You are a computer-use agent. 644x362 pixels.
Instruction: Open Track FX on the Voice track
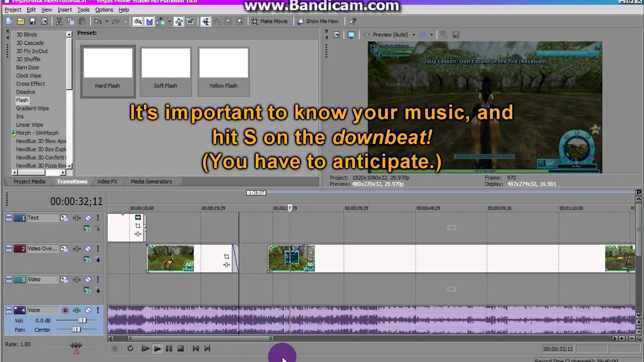click(x=76, y=310)
